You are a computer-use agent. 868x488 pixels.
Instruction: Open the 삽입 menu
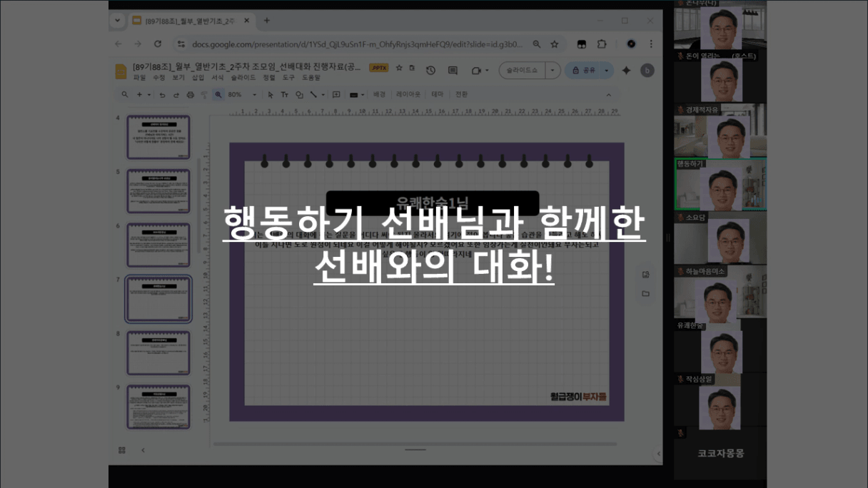point(198,77)
